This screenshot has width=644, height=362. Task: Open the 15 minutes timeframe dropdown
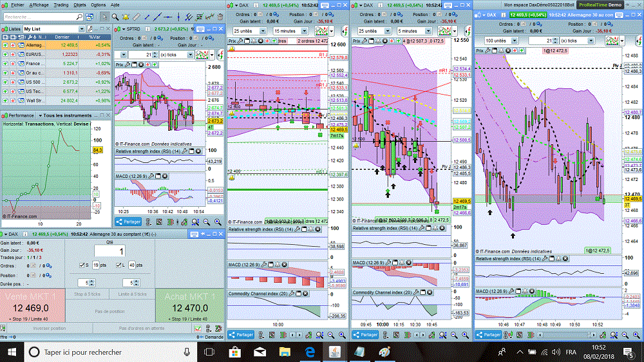[x=290, y=31]
